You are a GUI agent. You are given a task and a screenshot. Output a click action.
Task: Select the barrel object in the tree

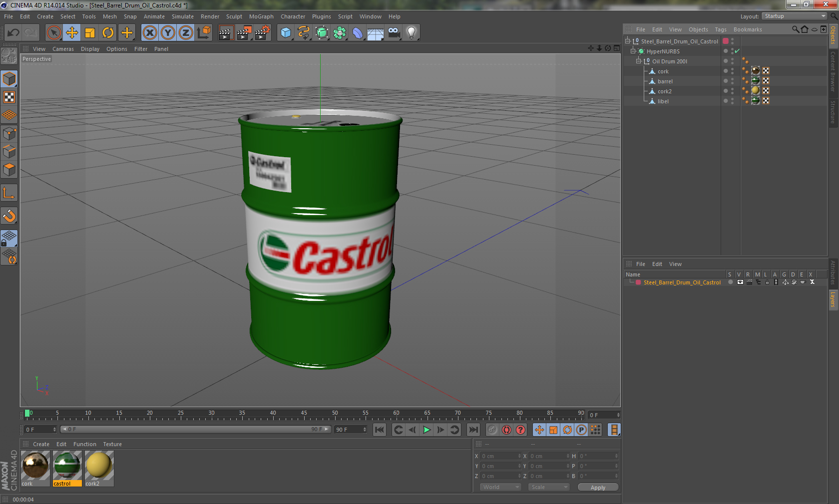665,81
